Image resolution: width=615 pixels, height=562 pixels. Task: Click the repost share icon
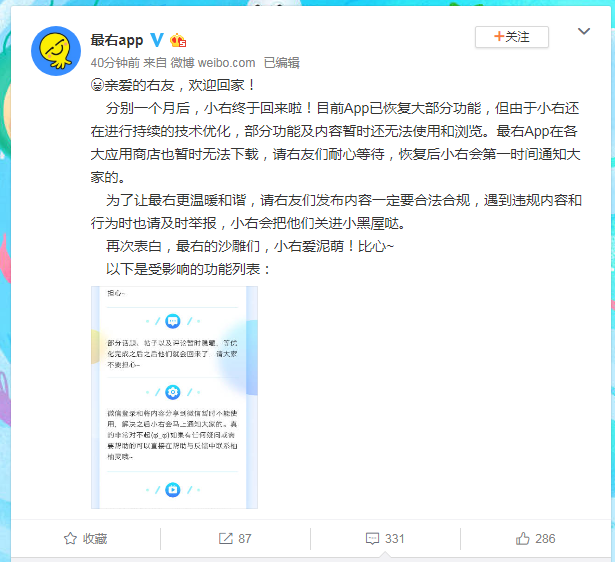[226, 538]
